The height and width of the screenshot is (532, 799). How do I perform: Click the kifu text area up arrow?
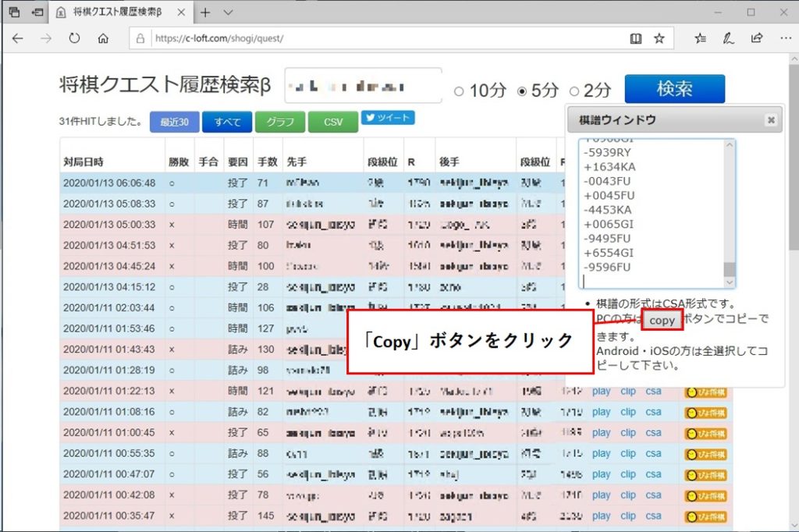pyautogui.click(x=730, y=145)
